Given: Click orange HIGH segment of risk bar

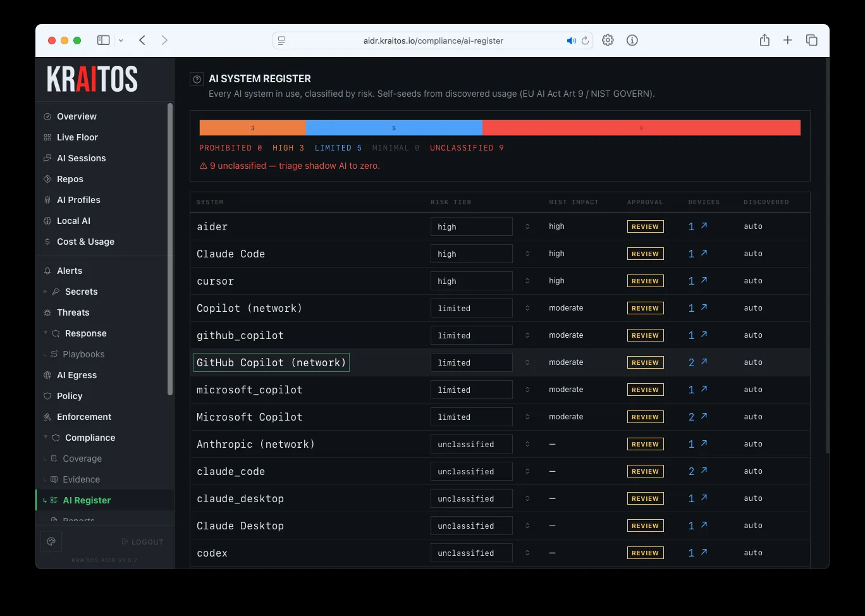Looking at the screenshot, I should (x=252, y=128).
